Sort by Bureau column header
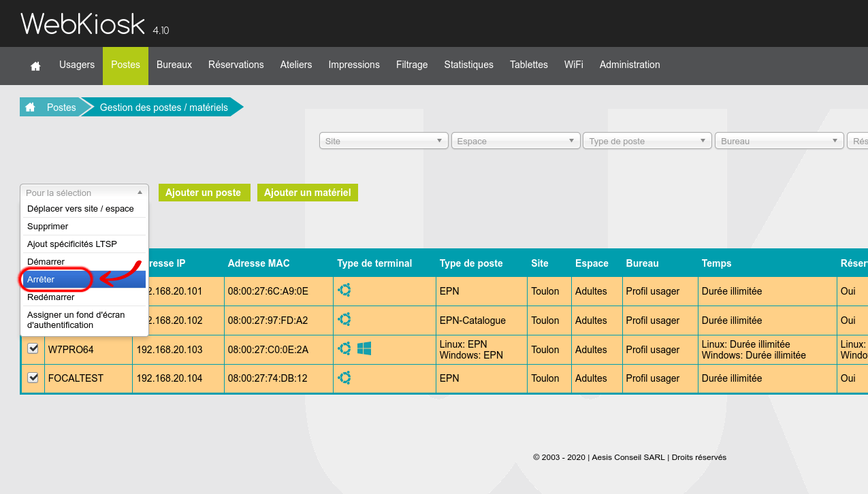The width and height of the screenshot is (868, 494). coord(643,263)
